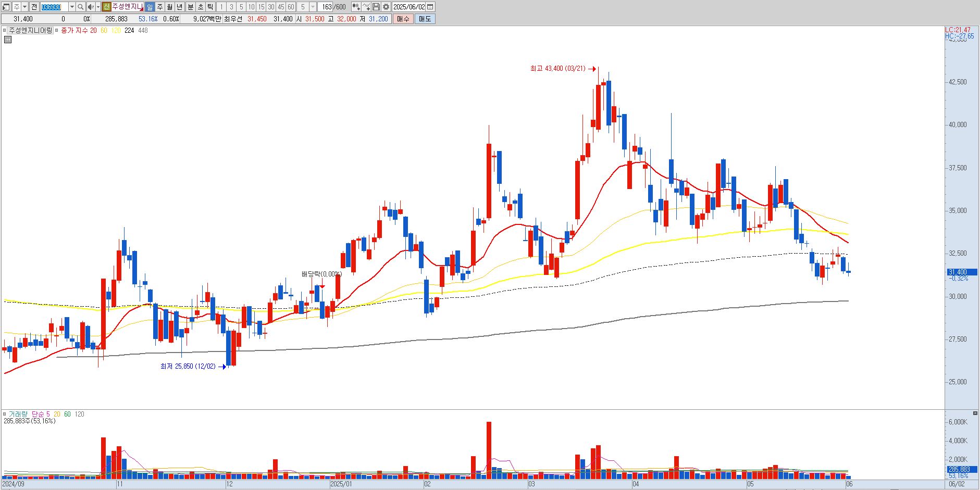The width and height of the screenshot is (980, 490).
Task: Select the 60 interval preset
Action: click(291, 7)
